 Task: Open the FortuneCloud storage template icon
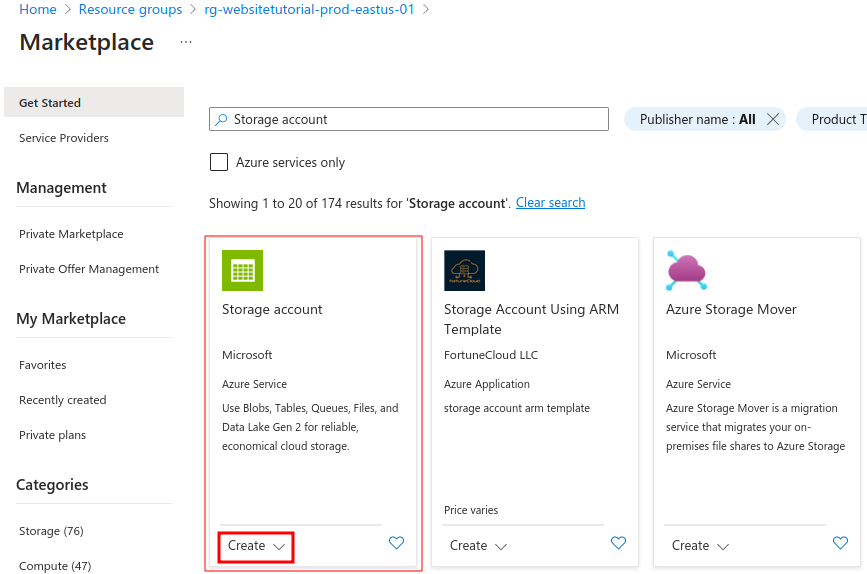coord(464,270)
